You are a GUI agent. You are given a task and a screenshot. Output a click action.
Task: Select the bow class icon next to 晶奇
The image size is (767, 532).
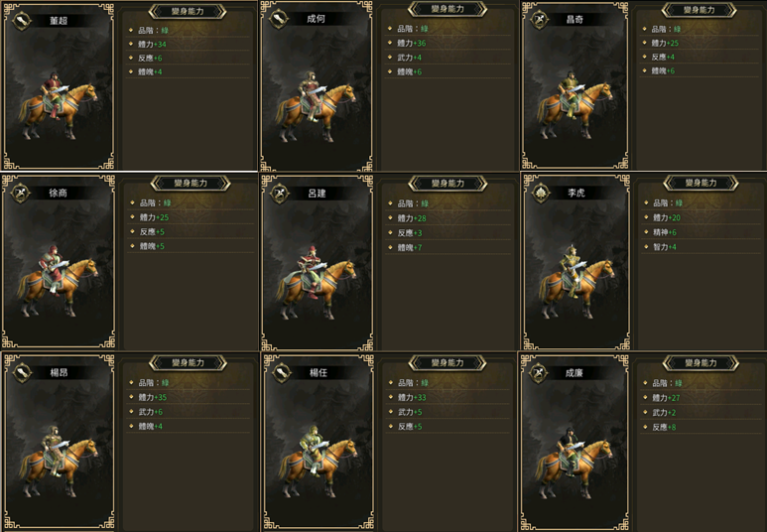point(539,20)
